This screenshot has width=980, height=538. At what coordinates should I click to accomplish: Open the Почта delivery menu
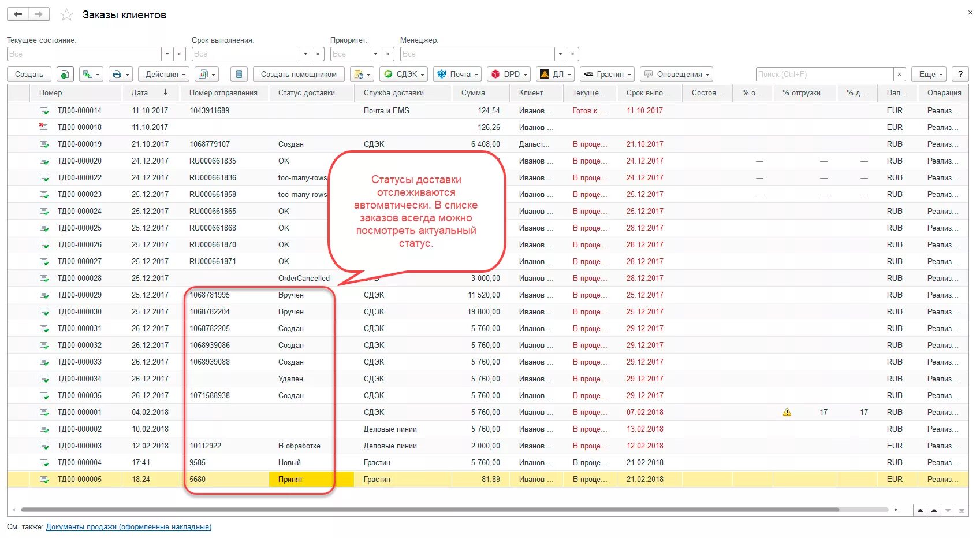[457, 74]
